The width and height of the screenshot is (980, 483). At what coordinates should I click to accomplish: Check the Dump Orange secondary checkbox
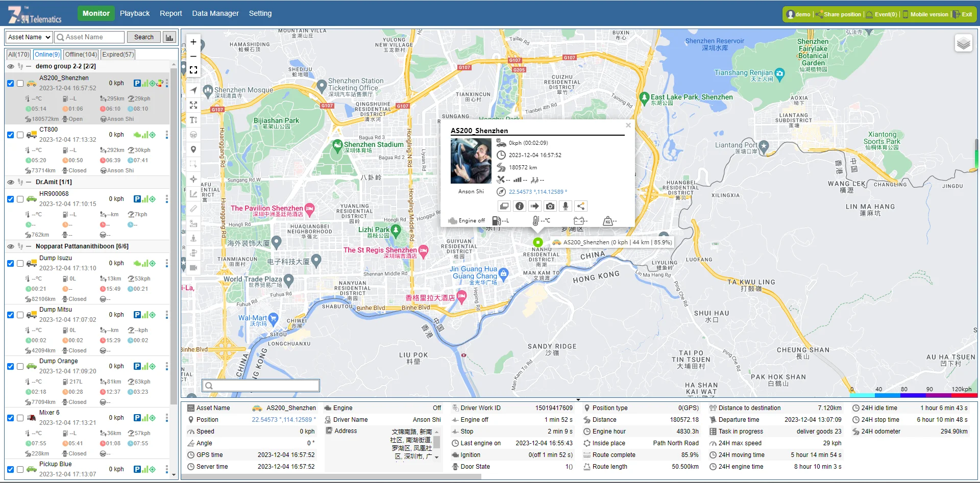pos(20,366)
